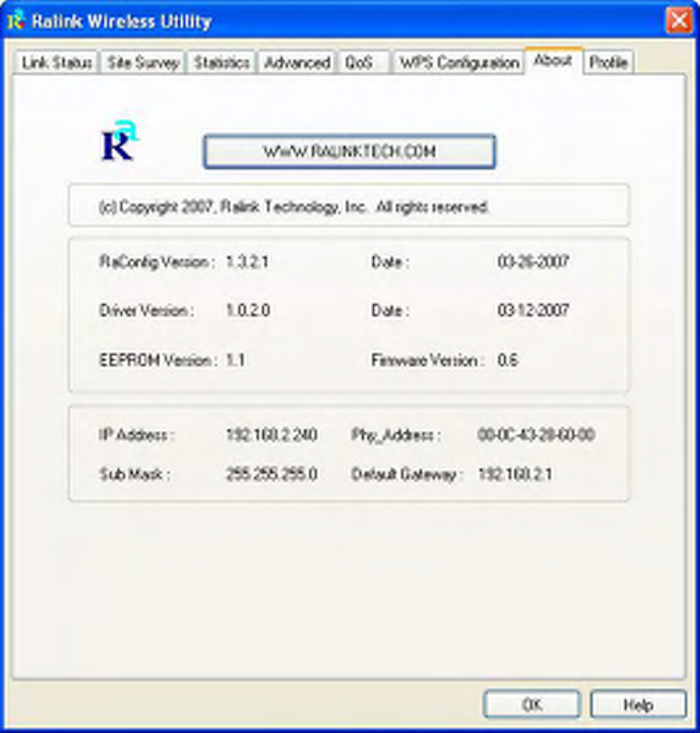Click the Ralink Wireless Utility title text
Image resolution: width=700 pixels, height=733 pixels.
click(122, 21)
